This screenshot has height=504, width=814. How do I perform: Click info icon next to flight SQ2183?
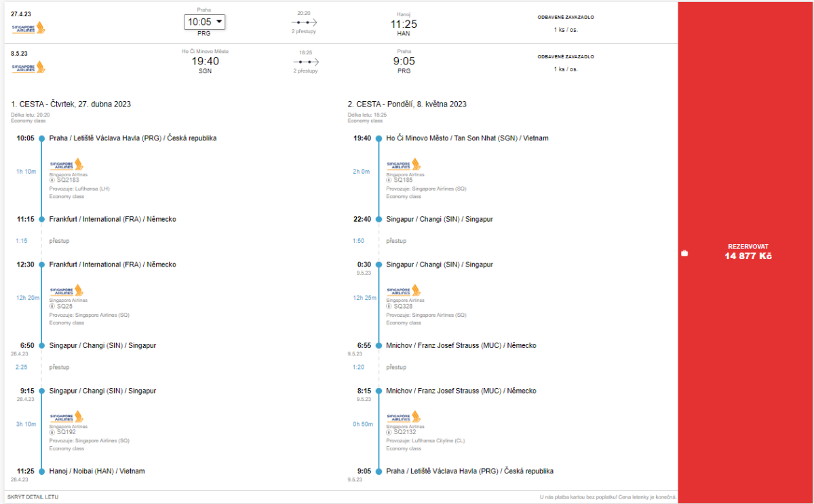tap(52, 180)
